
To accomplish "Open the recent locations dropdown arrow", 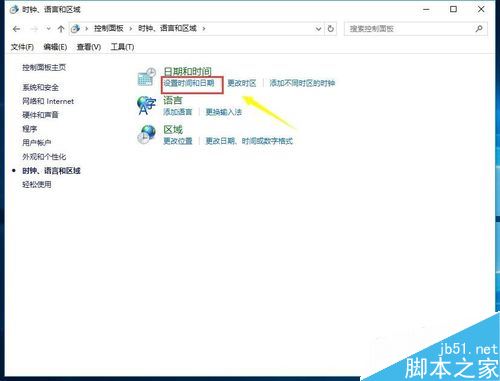I will [x=49, y=29].
